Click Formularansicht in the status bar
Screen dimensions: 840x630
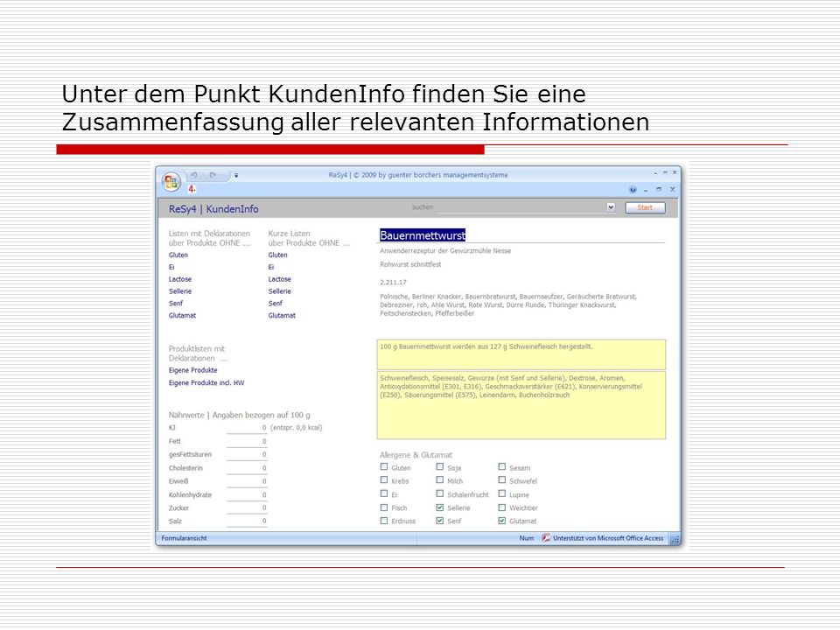[184, 538]
